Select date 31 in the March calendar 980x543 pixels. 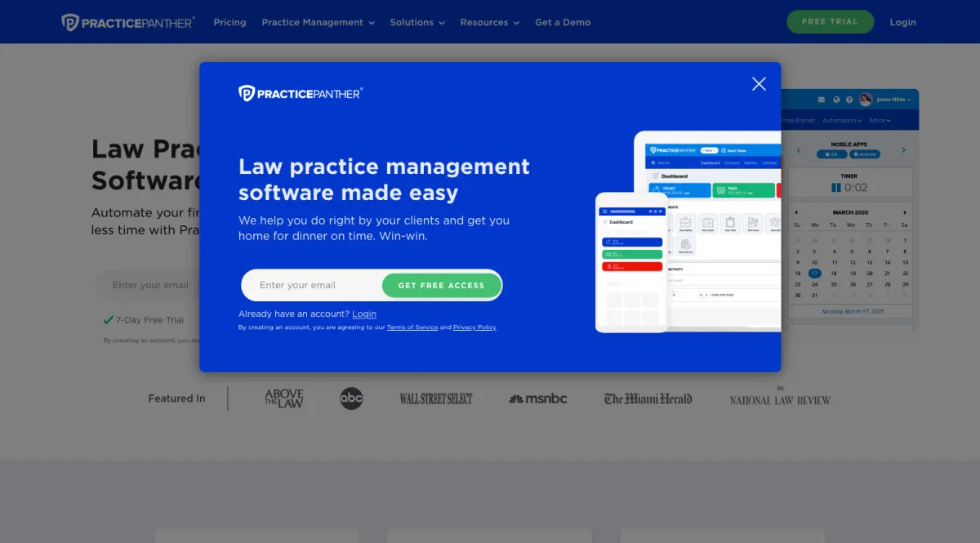(814, 296)
